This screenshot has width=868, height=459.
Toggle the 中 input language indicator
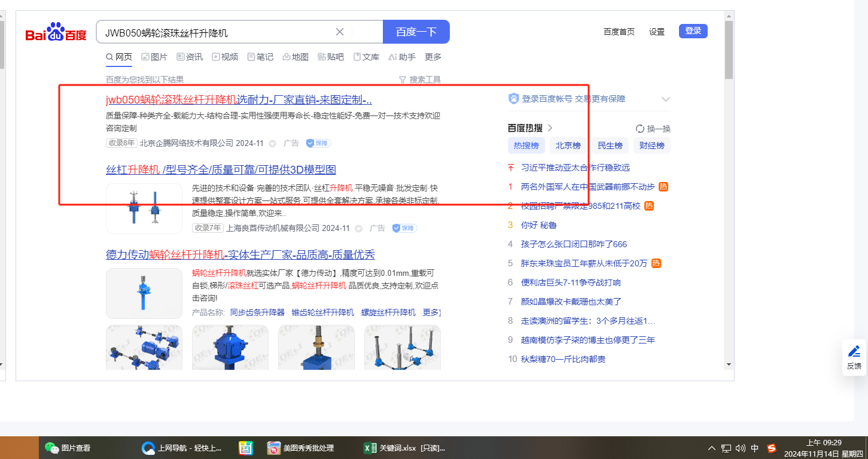pos(755,448)
